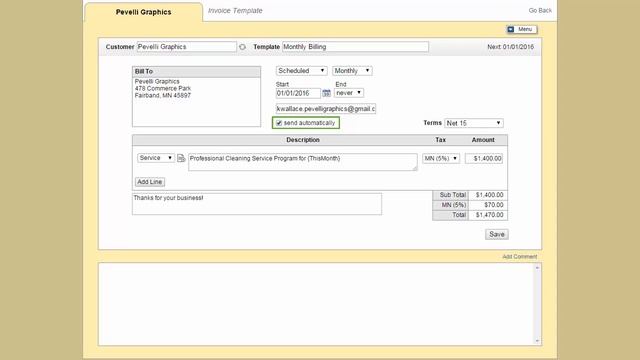This screenshot has height=360, width=640.
Task: Click the Sub Total $1,400.00 value
Action: pyautogui.click(x=489, y=195)
